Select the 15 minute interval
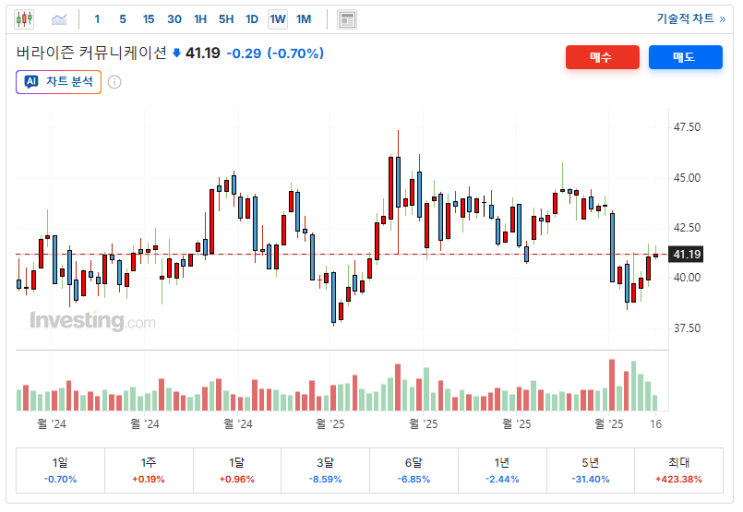Screen dimensions: 743x512 (x=148, y=19)
